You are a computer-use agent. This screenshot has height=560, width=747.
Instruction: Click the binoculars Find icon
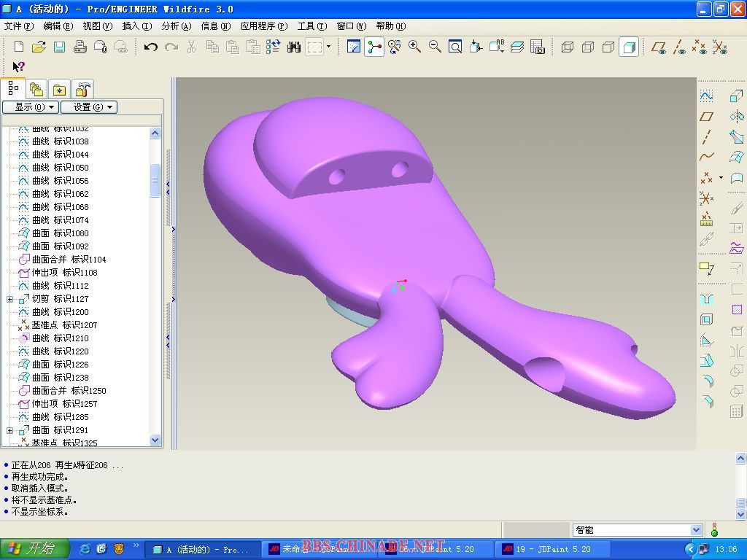coord(294,47)
